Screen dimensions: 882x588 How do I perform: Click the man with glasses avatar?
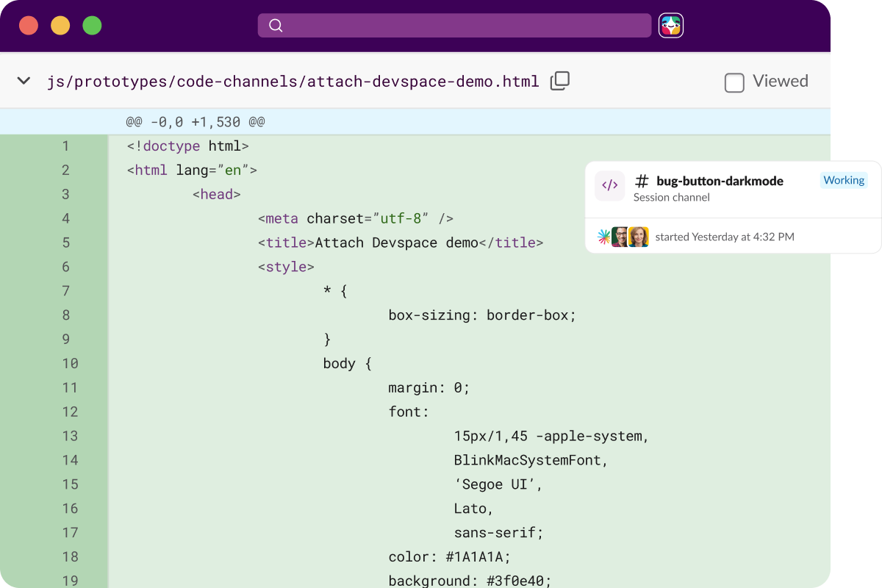click(x=620, y=237)
